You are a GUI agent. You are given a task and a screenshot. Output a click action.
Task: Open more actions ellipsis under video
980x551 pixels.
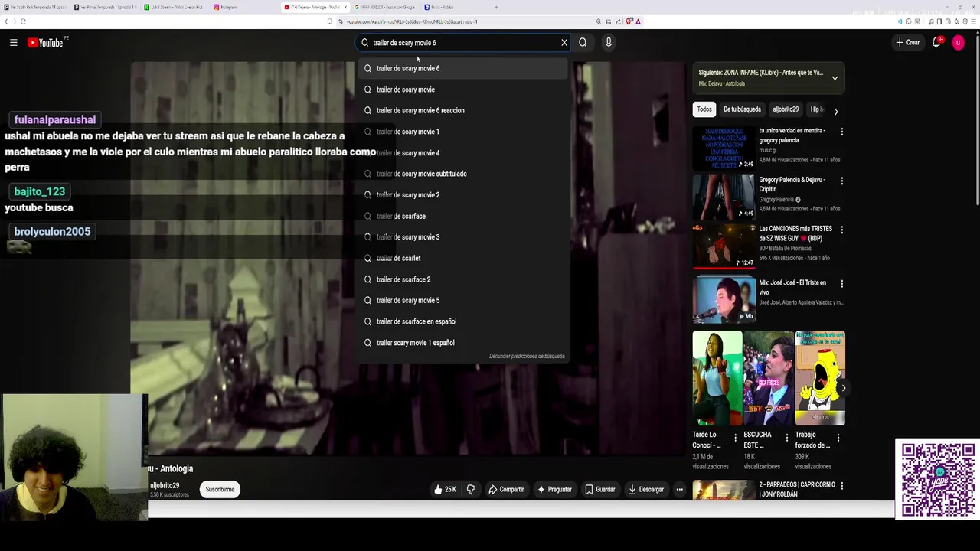(679, 489)
